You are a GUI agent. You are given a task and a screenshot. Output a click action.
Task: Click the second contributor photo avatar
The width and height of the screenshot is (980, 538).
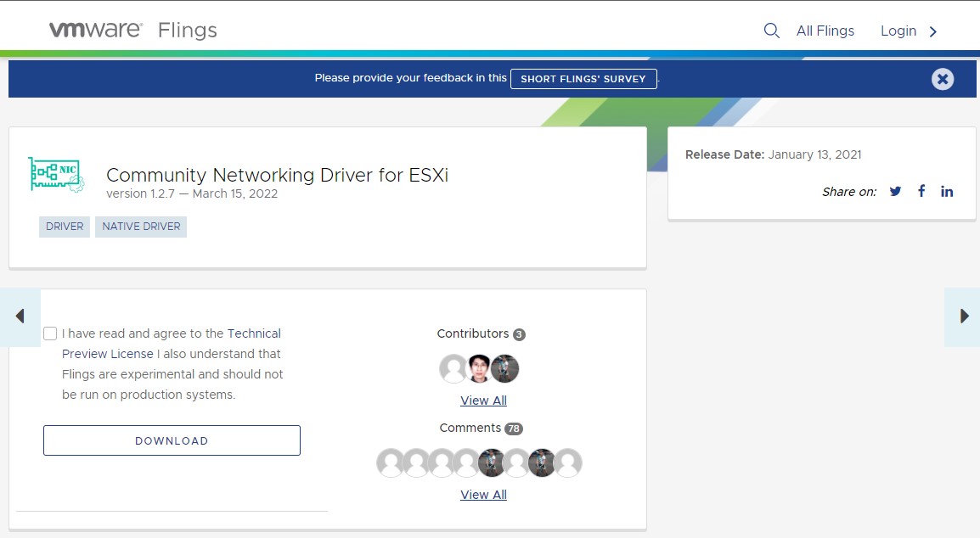[x=479, y=368]
